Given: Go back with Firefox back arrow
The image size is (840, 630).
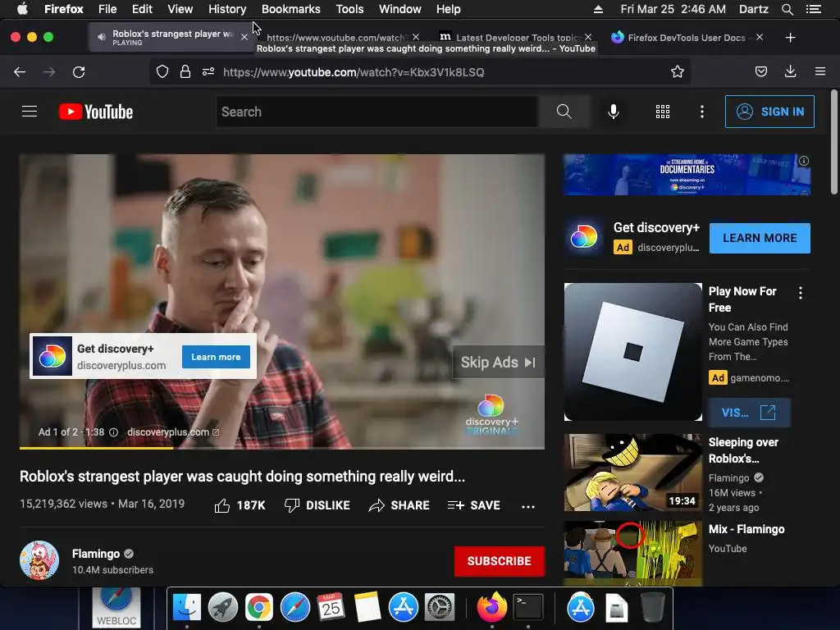Looking at the screenshot, I should 20,72.
